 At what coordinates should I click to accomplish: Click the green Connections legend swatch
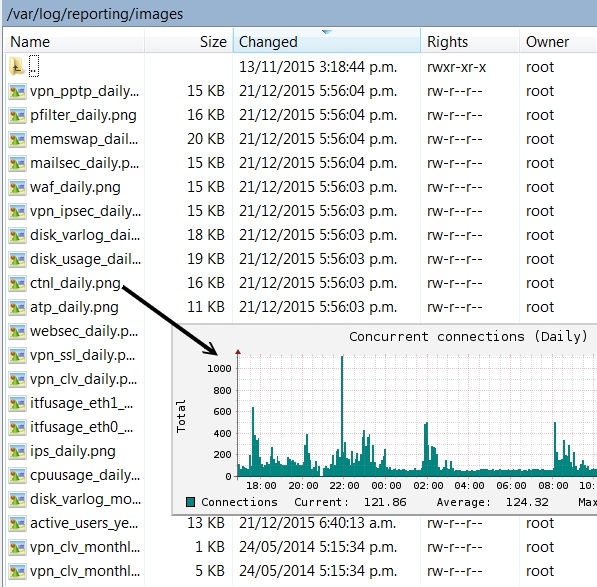[190, 502]
